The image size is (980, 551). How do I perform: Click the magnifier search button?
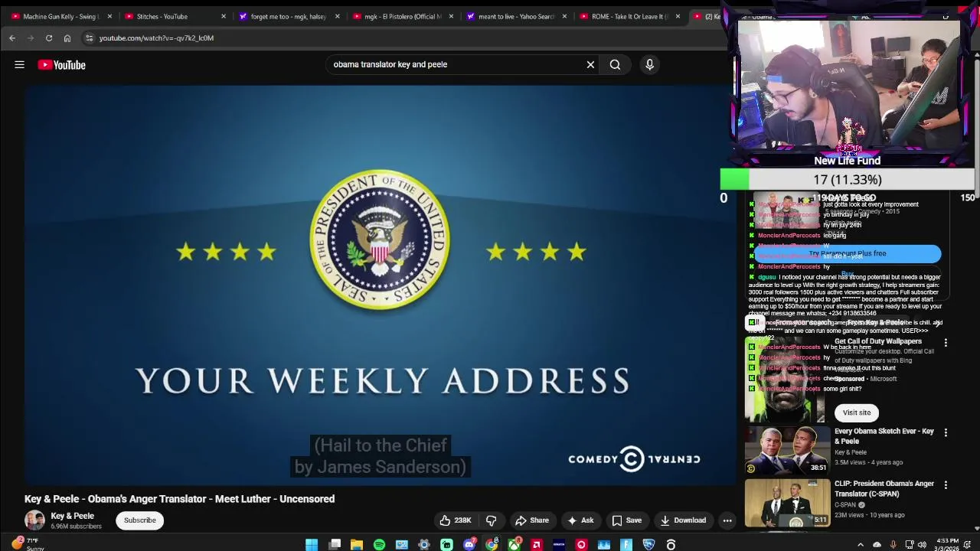pos(615,65)
